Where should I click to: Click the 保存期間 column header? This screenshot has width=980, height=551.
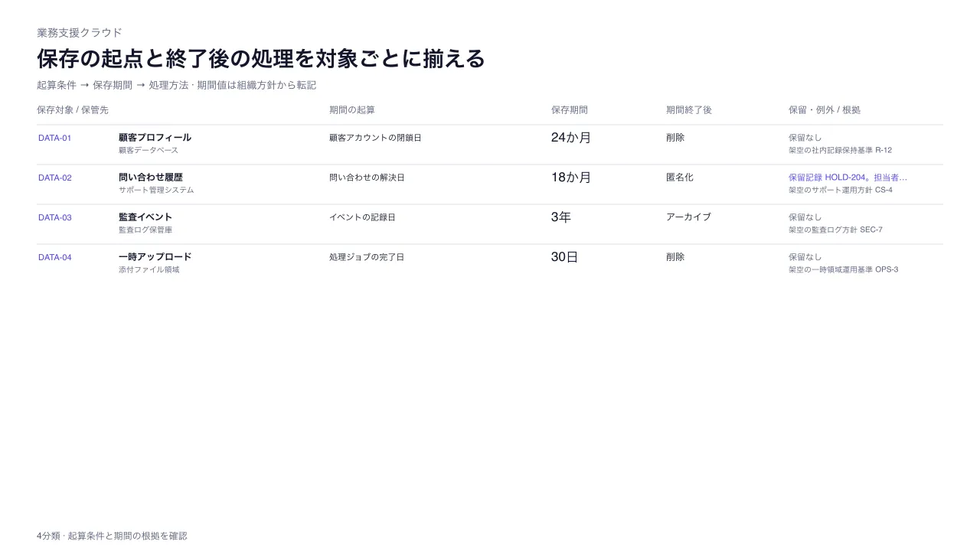pos(570,110)
